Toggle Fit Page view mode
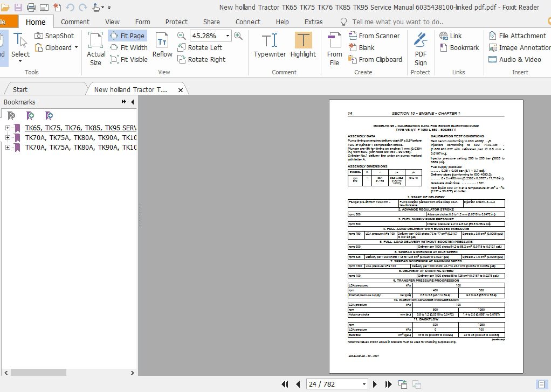 coord(127,36)
